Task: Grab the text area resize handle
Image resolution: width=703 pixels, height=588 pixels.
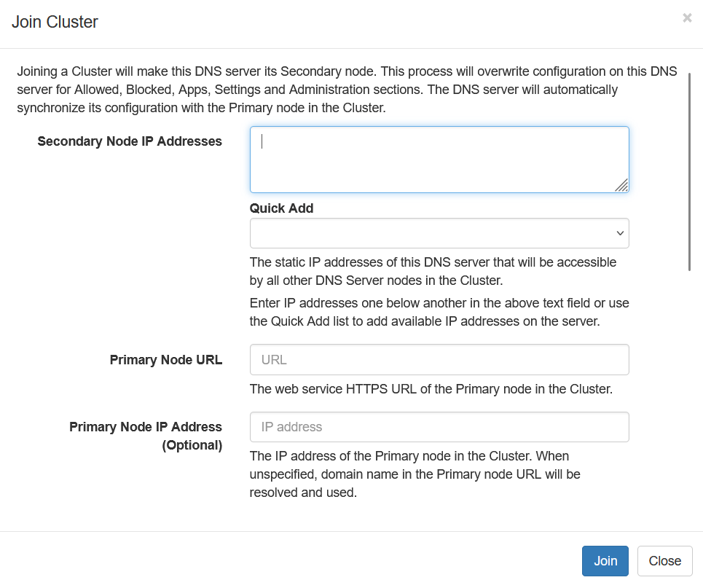Action: 621,185
